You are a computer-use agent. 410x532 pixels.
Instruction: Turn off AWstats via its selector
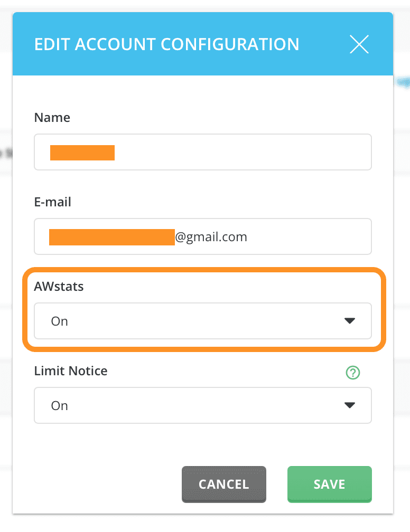pos(203,321)
